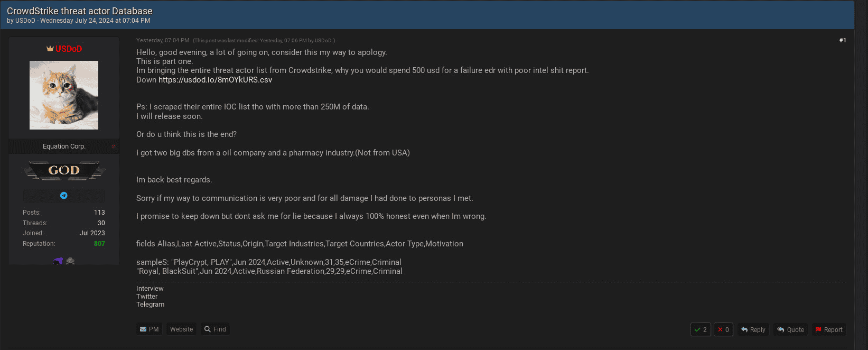This screenshot has width=868, height=350.
Task: Open the usdod.io CSV download link
Action: coord(215,80)
